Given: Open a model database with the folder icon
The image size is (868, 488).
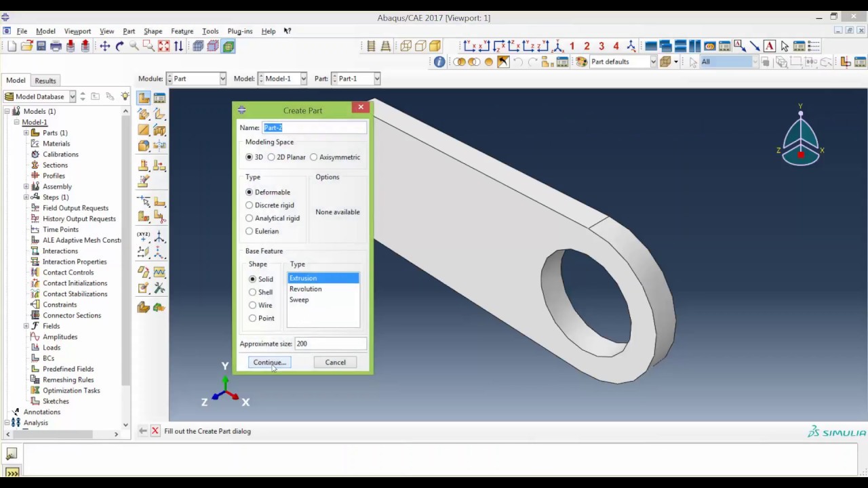Looking at the screenshot, I should tap(26, 46).
